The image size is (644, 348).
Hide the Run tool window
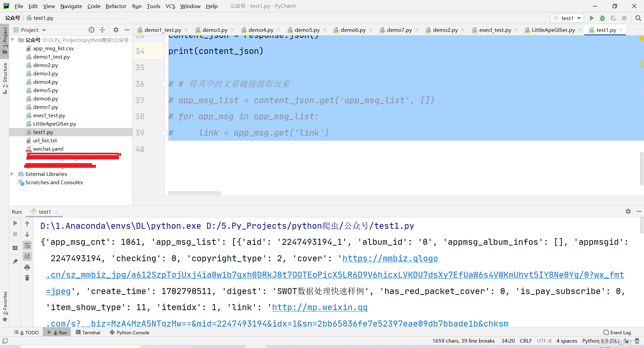pos(639,211)
